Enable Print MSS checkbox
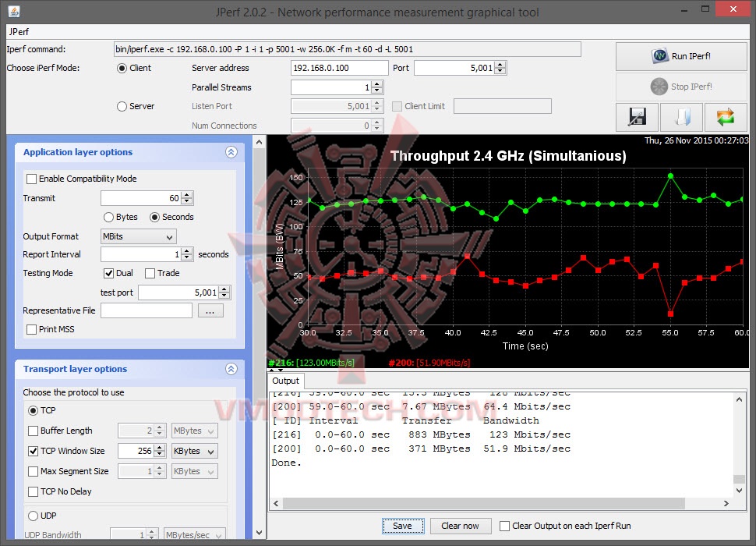Screen dimensions: 756x546 [x=32, y=329]
